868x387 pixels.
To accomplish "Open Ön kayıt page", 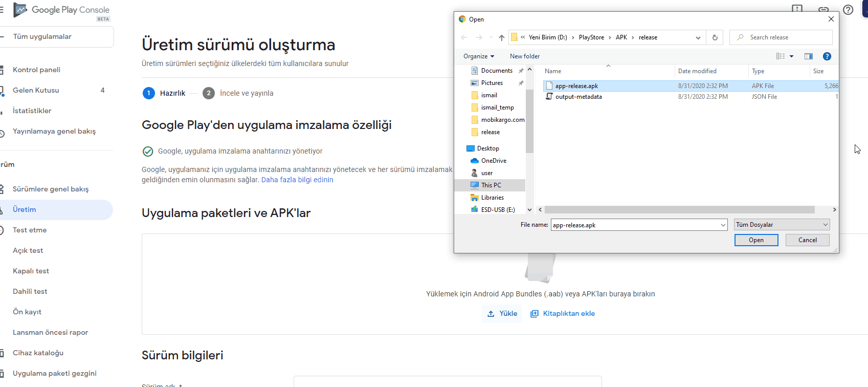I will (x=27, y=312).
